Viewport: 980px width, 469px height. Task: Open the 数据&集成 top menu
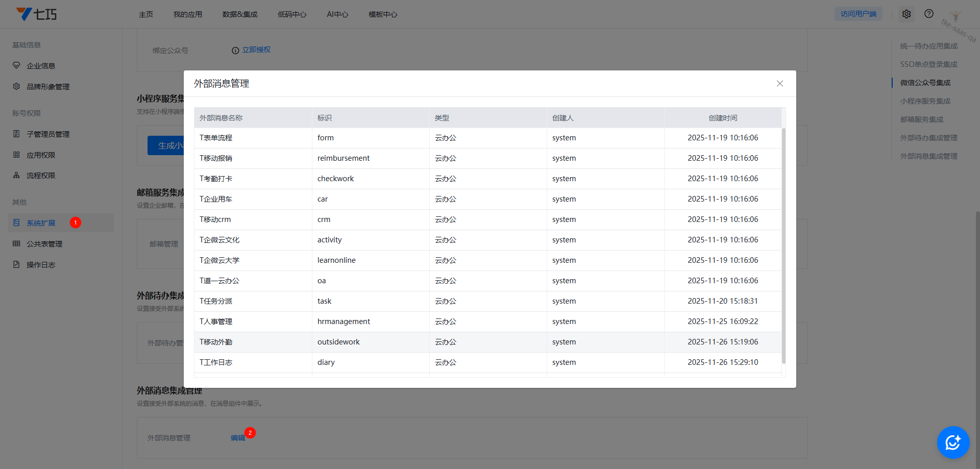point(239,14)
